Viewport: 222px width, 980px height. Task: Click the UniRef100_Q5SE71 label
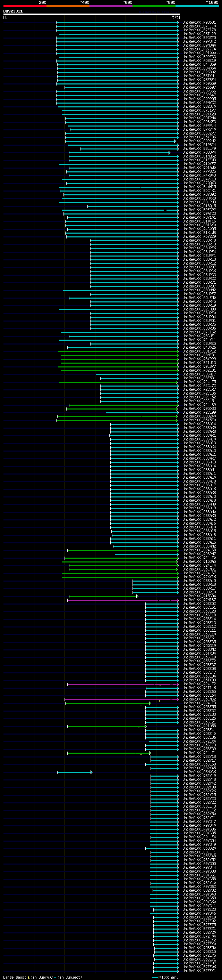pos(199,960)
